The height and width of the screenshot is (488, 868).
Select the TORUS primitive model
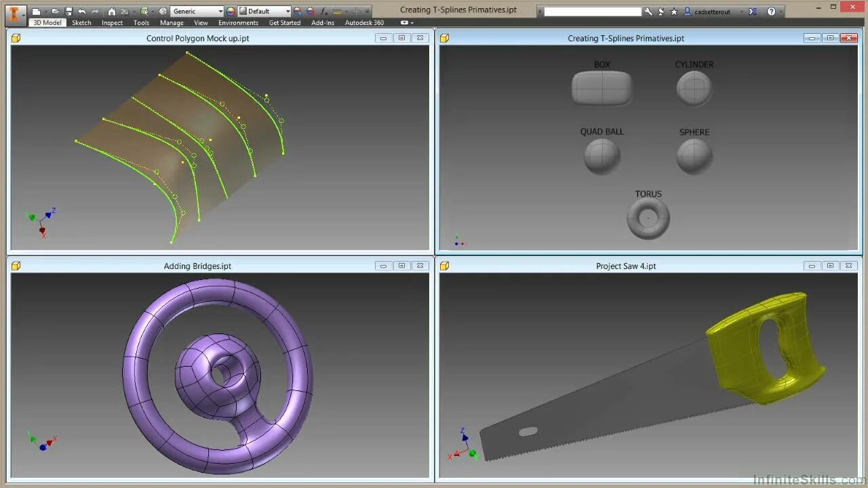(x=648, y=218)
